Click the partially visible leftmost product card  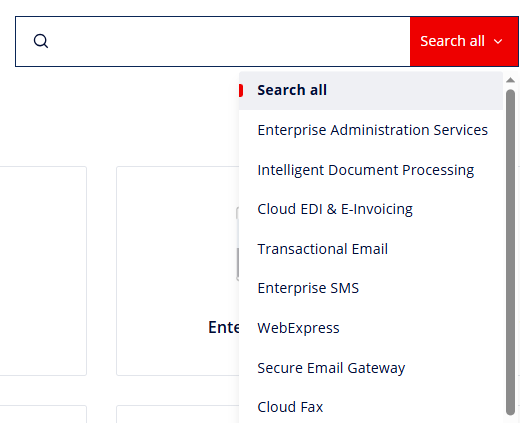point(43,271)
